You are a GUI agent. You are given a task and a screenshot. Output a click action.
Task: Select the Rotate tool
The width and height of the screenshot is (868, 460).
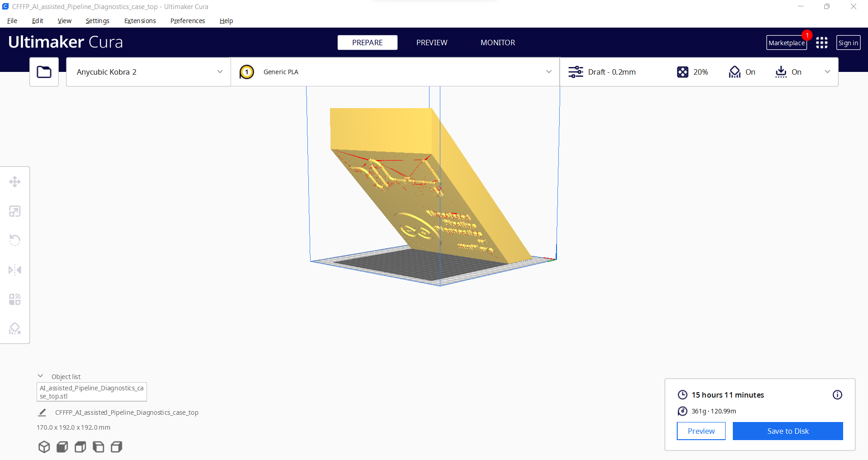pyautogui.click(x=15, y=240)
